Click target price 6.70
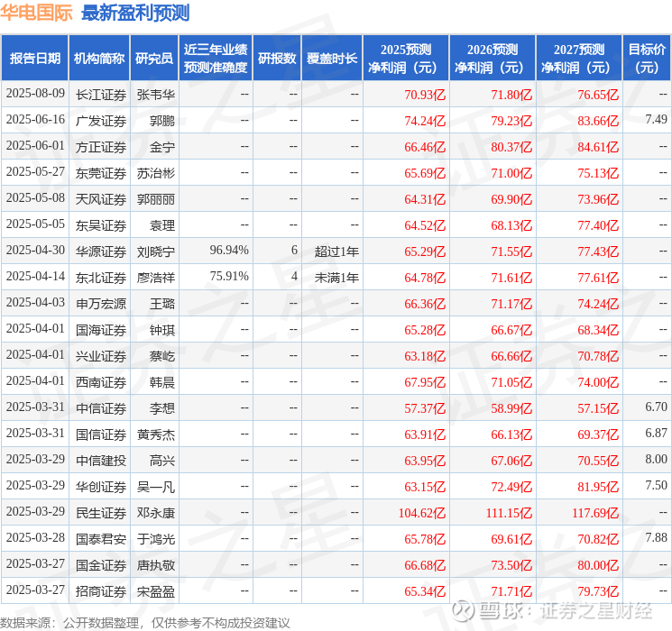672x631 pixels. click(x=656, y=407)
